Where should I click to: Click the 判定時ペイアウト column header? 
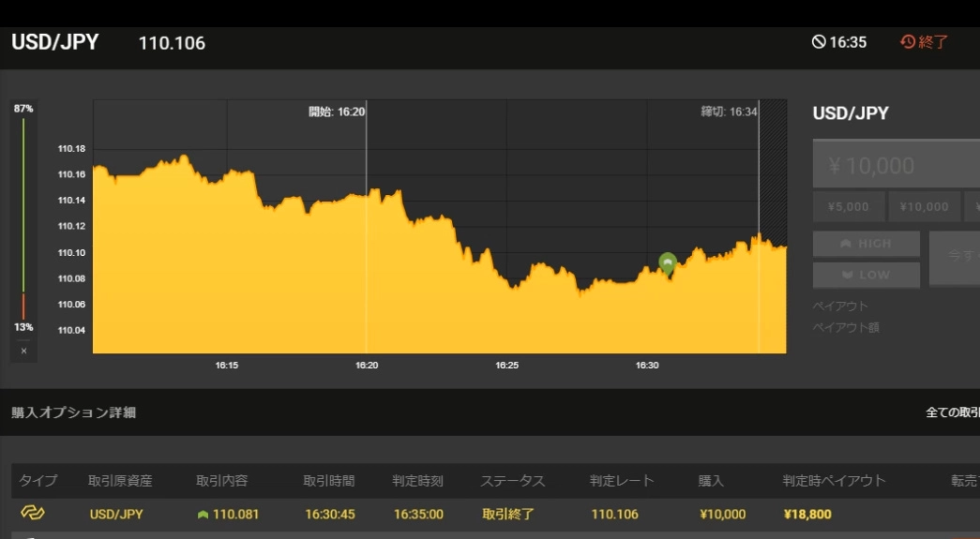click(834, 481)
